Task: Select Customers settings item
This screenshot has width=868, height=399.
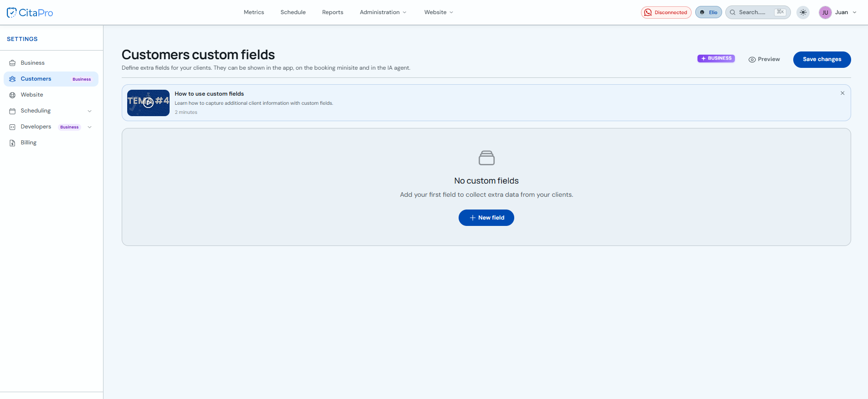Action: (51, 79)
